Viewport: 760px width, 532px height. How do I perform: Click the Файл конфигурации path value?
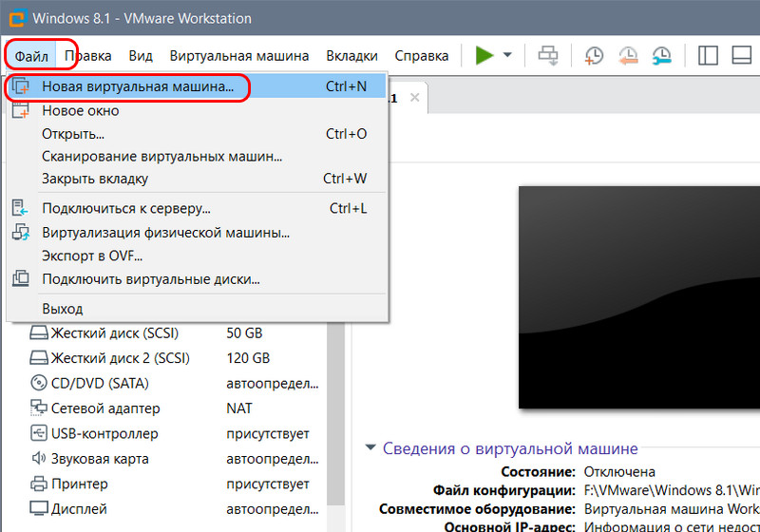(x=672, y=490)
